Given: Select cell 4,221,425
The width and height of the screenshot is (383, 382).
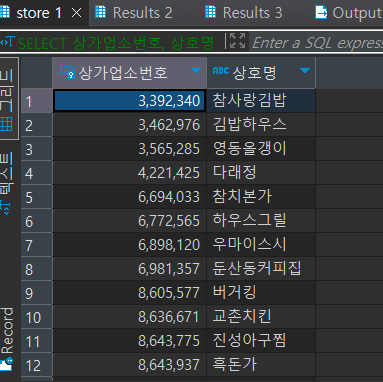Looking at the screenshot, I should [129, 173].
